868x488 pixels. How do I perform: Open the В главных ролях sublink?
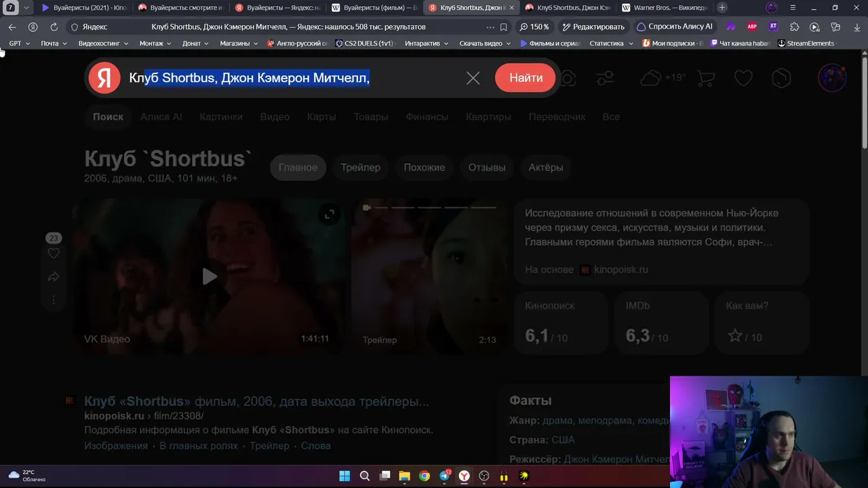[199, 445]
